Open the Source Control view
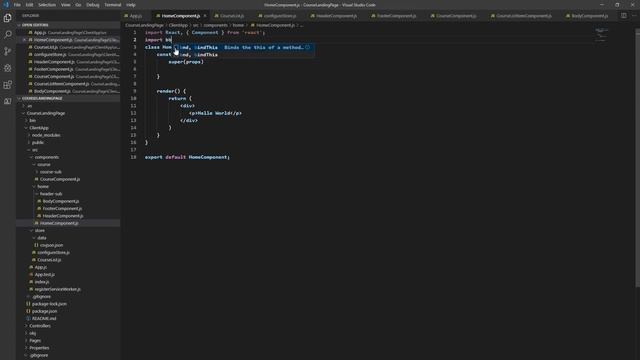Viewport: 640px width, 360px height. [x=8, y=51]
